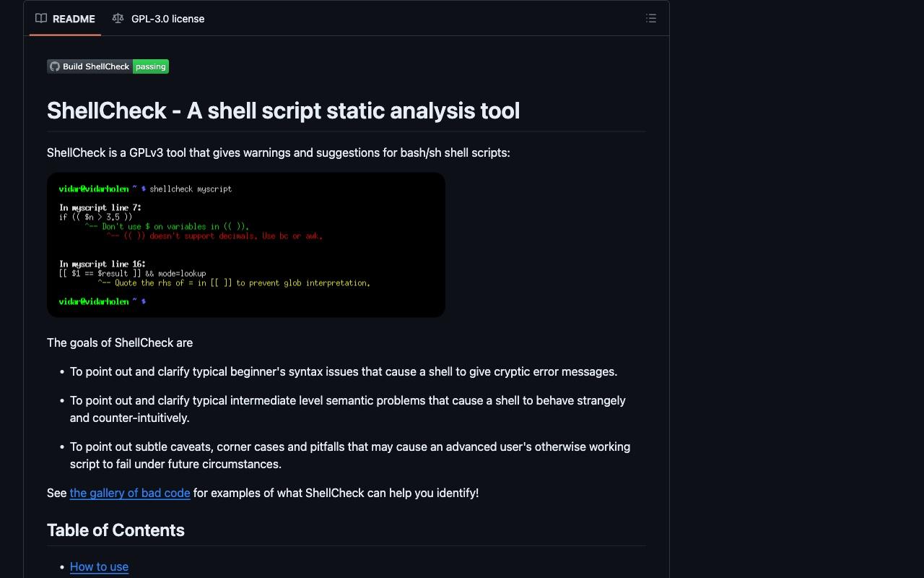Viewport: 924px width, 578px height.
Task: Click the text 'The goals of ShellCheck are'
Action: [120, 342]
